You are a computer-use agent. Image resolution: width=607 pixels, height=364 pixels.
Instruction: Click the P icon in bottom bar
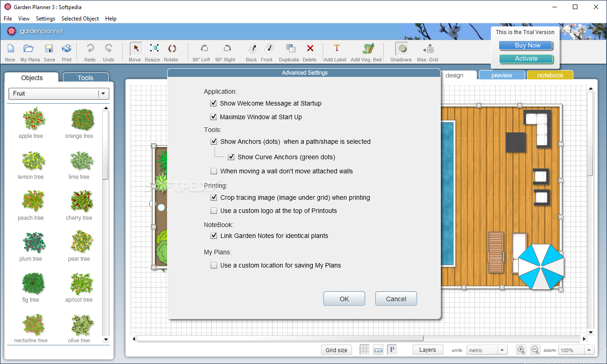pyautogui.click(x=392, y=349)
